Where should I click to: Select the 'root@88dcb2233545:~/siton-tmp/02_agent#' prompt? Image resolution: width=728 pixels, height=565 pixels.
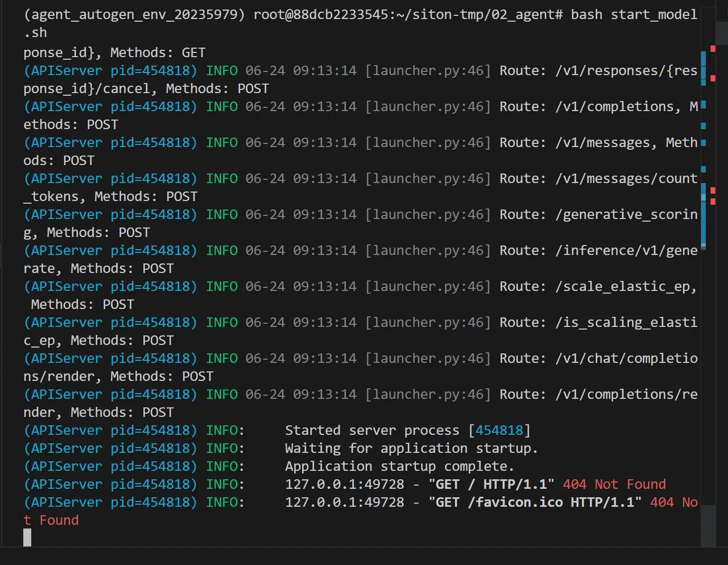[408, 14]
